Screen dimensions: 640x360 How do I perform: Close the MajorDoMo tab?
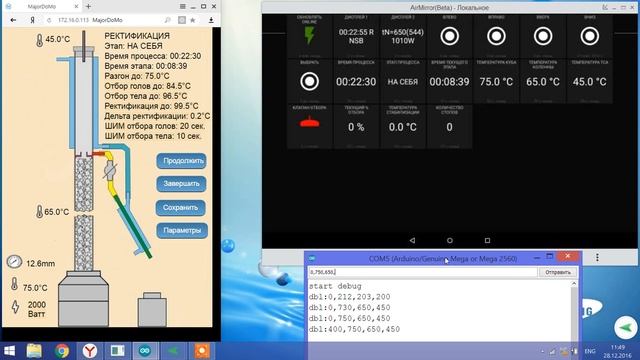76,7
